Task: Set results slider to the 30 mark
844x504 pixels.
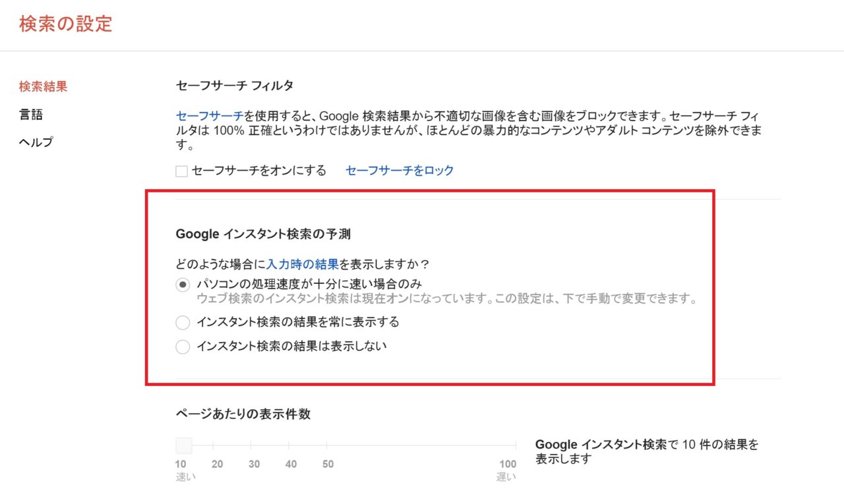Action: pos(254,446)
